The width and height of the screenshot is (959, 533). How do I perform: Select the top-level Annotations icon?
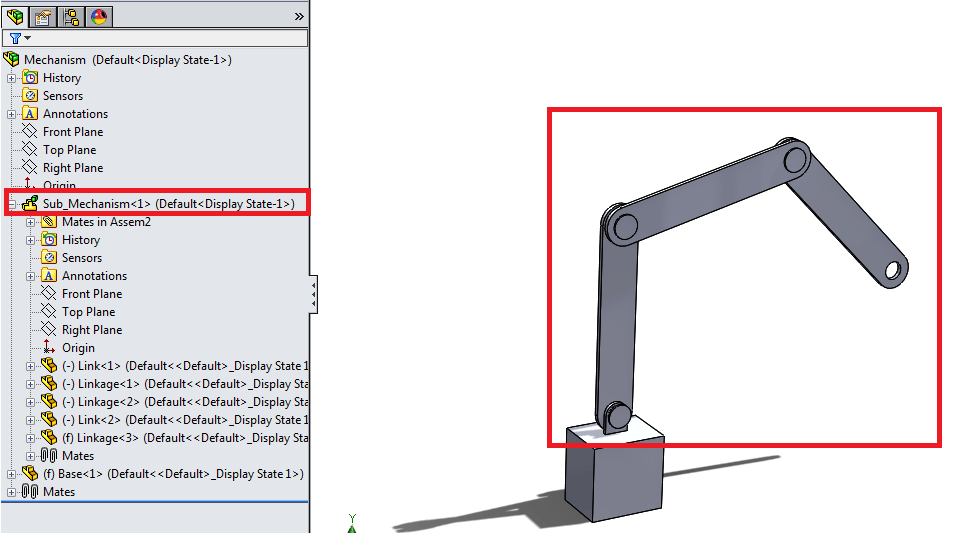(x=30, y=114)
